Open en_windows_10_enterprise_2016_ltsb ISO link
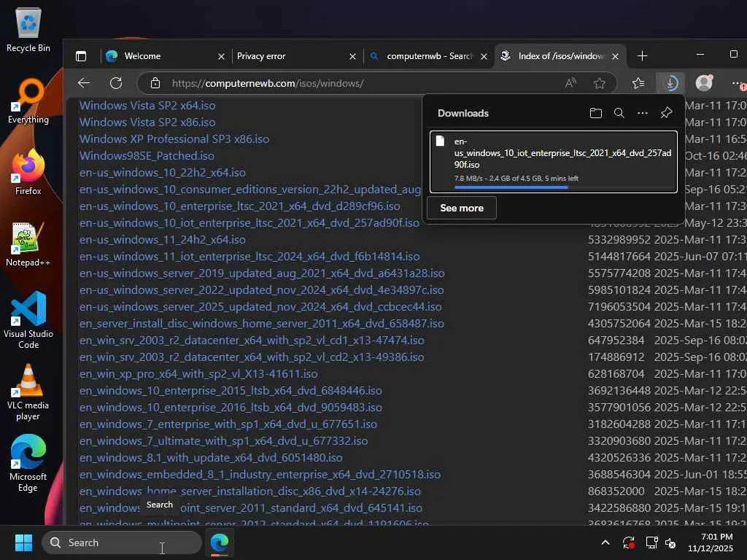The width and height of the screenshot is (747, 560). click(x=231, y=408)
